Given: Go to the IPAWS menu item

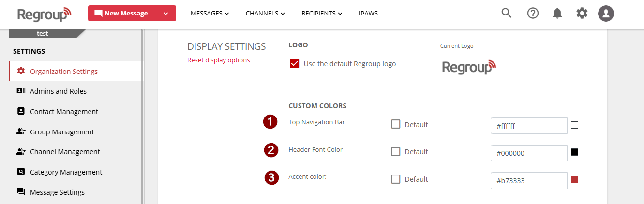Looking at the screenshot, I should [x=368, y=14].
